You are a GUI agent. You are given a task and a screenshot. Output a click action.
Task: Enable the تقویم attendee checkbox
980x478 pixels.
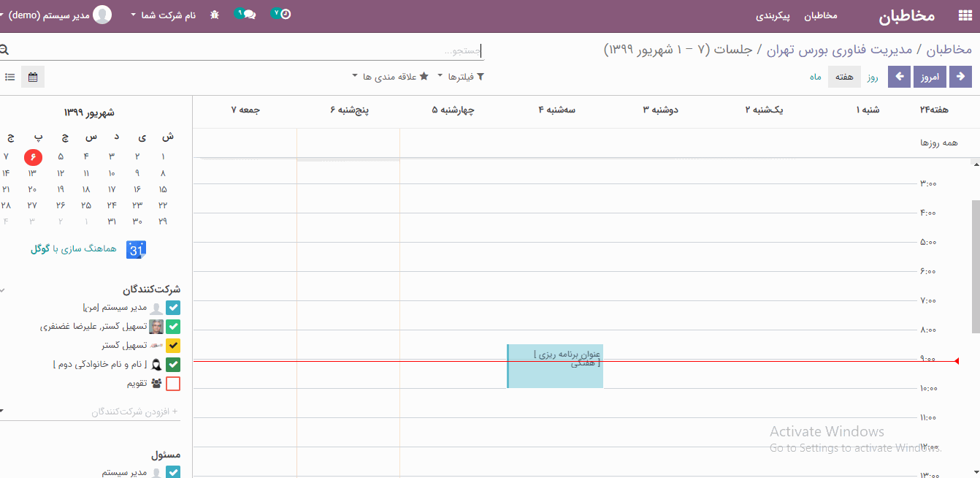[x=173, y=384]
